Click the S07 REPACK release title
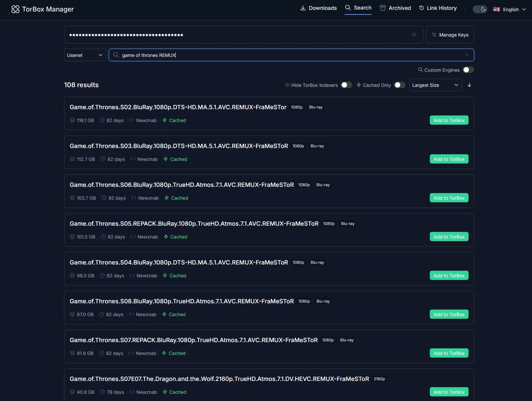This screenshot has height=401, width=532. [x=194, y=340]
